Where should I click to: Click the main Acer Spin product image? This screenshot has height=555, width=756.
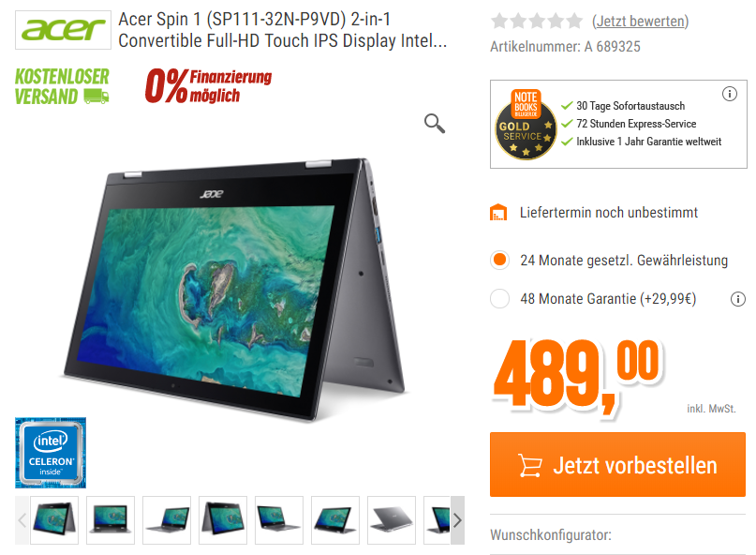[234, 289]
